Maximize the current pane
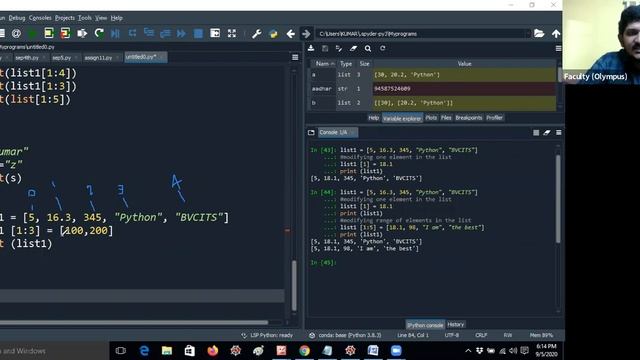640x360 pixels. [215, 33]
